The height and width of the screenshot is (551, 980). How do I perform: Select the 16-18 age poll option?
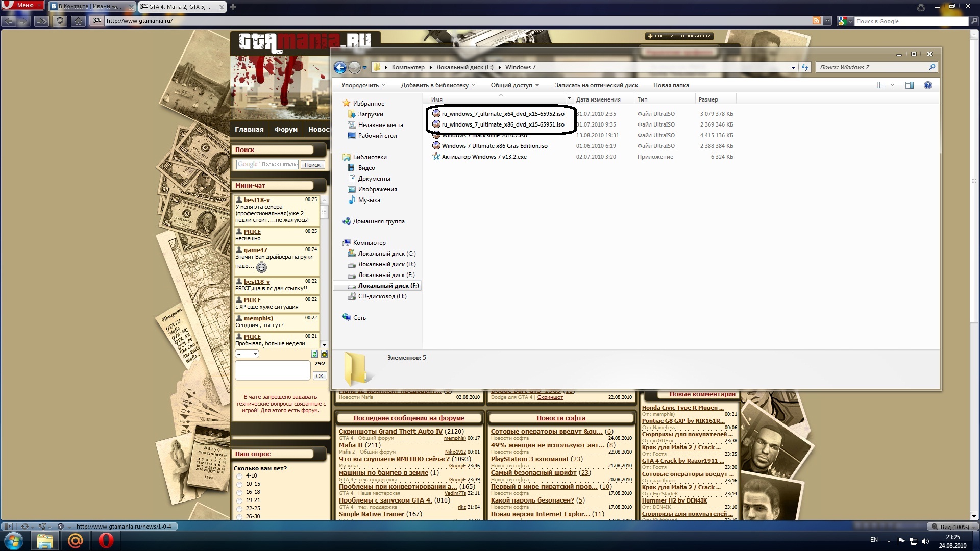tap(239, 492)
